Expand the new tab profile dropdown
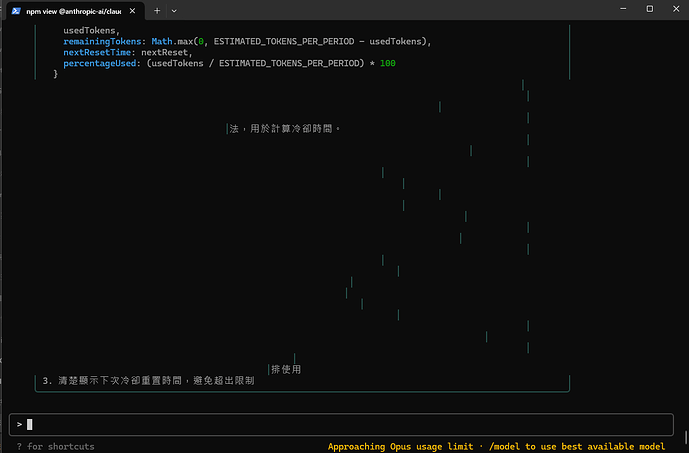The image size is (689, 453). (174, 11)
